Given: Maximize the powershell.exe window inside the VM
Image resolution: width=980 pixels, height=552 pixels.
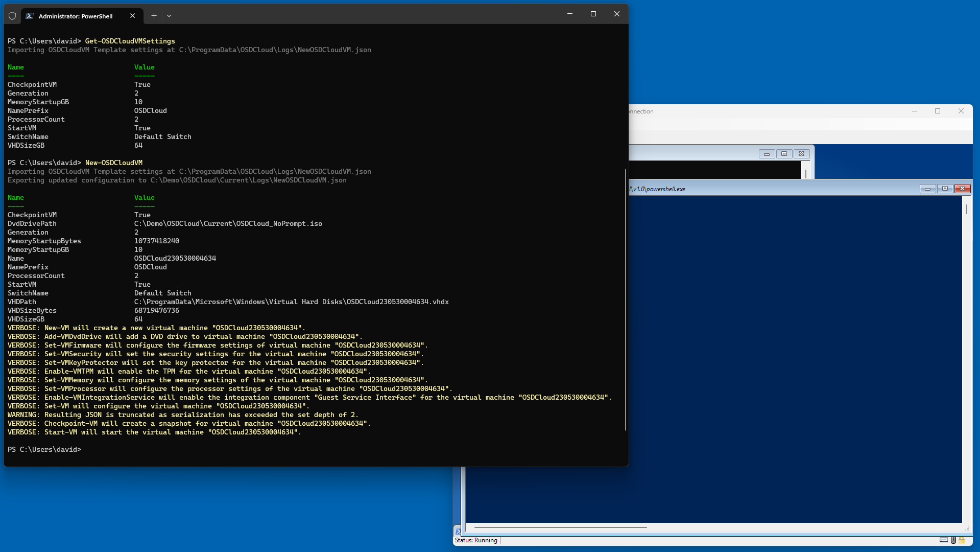Looking at the screenshot, I should [x=945, y=189].
